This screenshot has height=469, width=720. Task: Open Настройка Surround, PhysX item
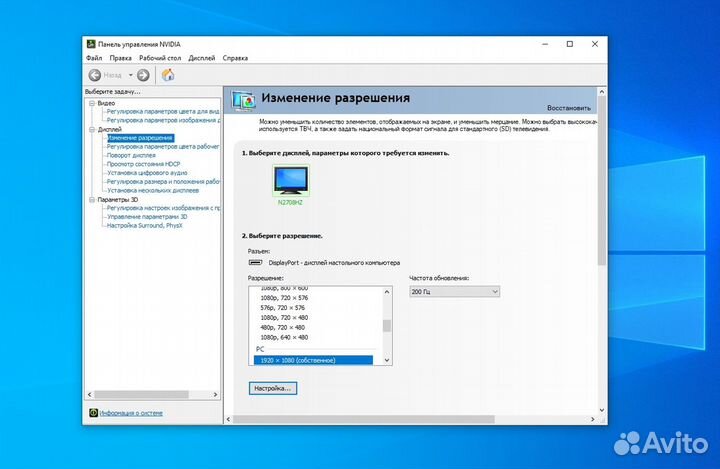pos(145,226)
